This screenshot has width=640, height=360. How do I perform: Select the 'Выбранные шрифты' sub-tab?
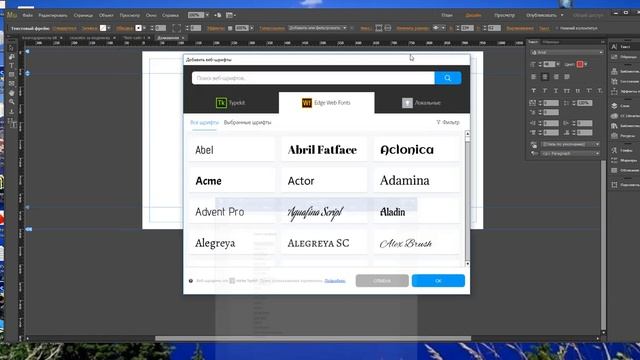(247, 122)
